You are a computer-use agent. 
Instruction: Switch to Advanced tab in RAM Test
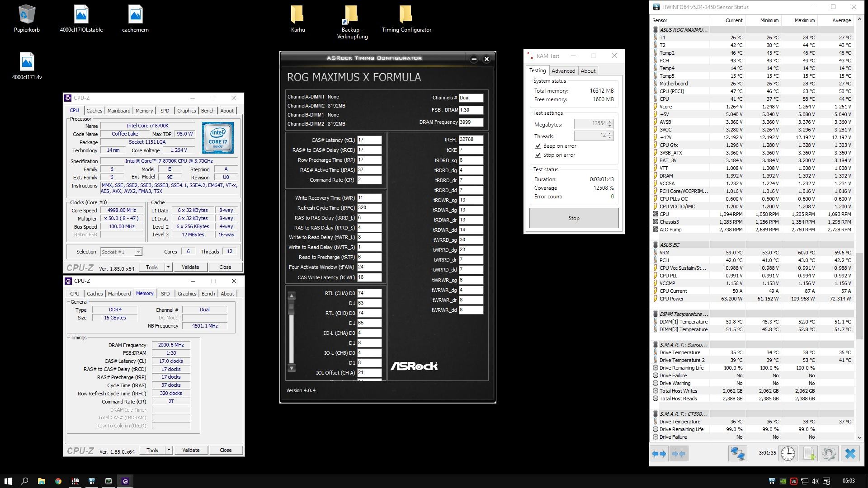coord(563,71)
